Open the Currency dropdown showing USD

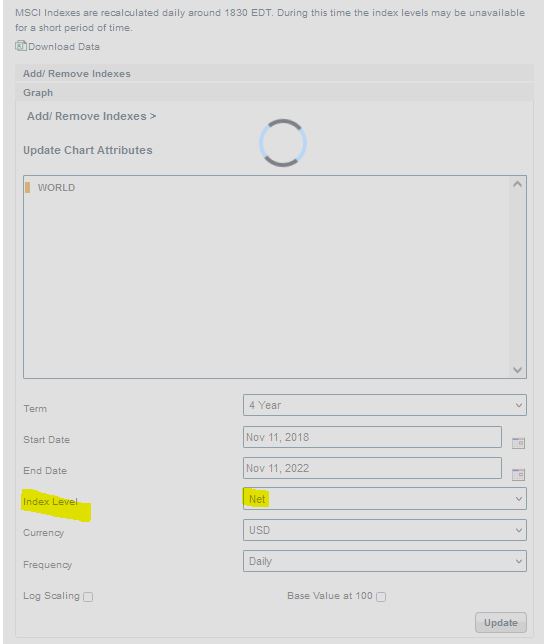(x=385, y=530)
